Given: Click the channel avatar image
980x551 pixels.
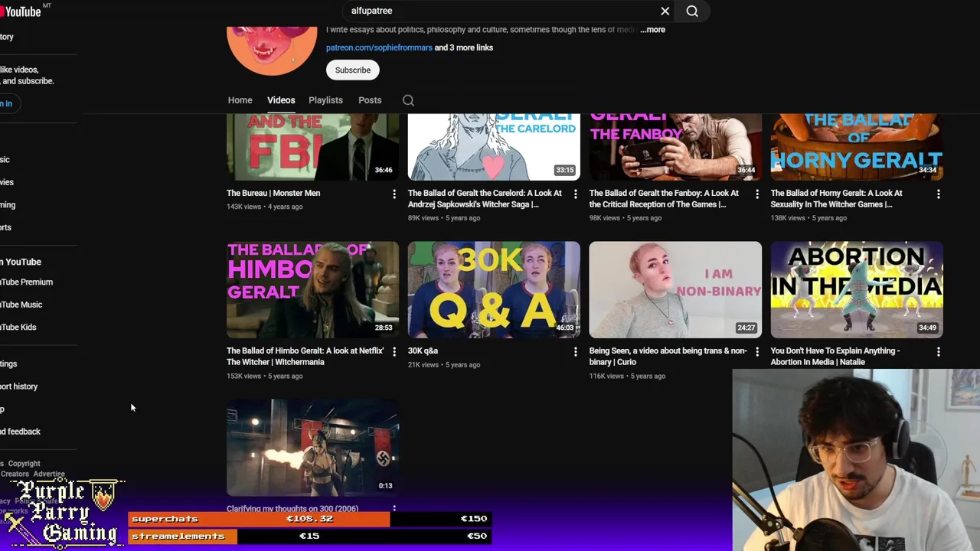Looking at the screenshot, I should tap(272, 50).
